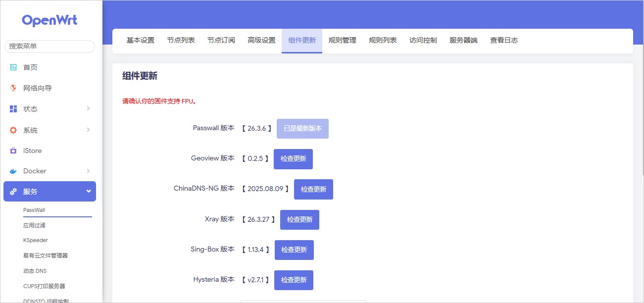Click the OpenWrt logo
The height and width of the screenshot is (303, 644).
click(50, 20)
